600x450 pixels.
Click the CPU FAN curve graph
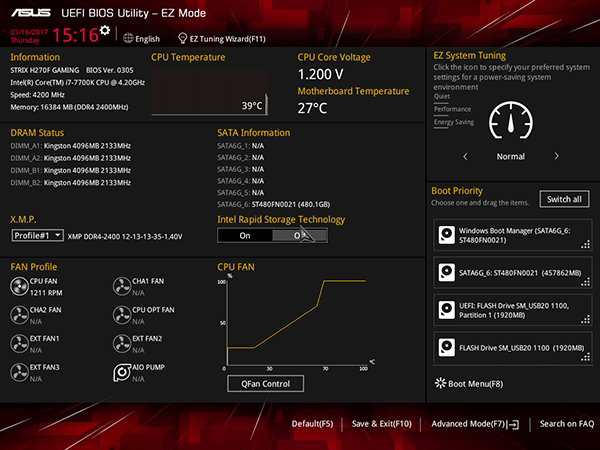(x=297, y=323)
